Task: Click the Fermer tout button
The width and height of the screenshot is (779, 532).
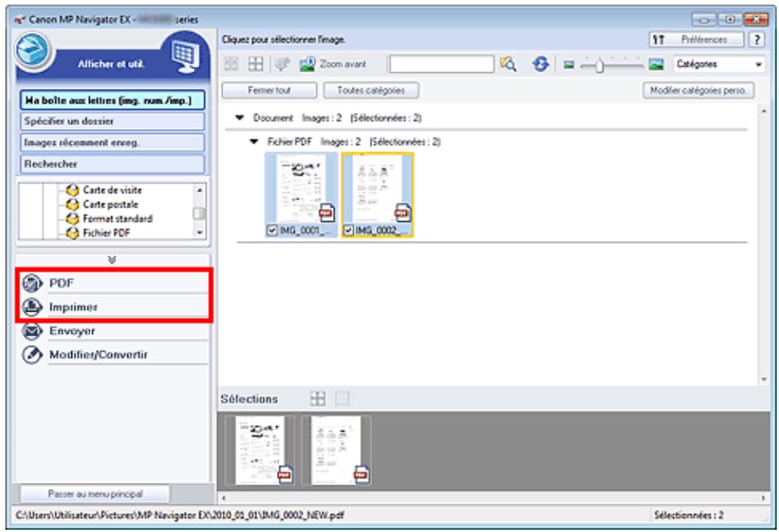Action: click(x=269, y=91)
